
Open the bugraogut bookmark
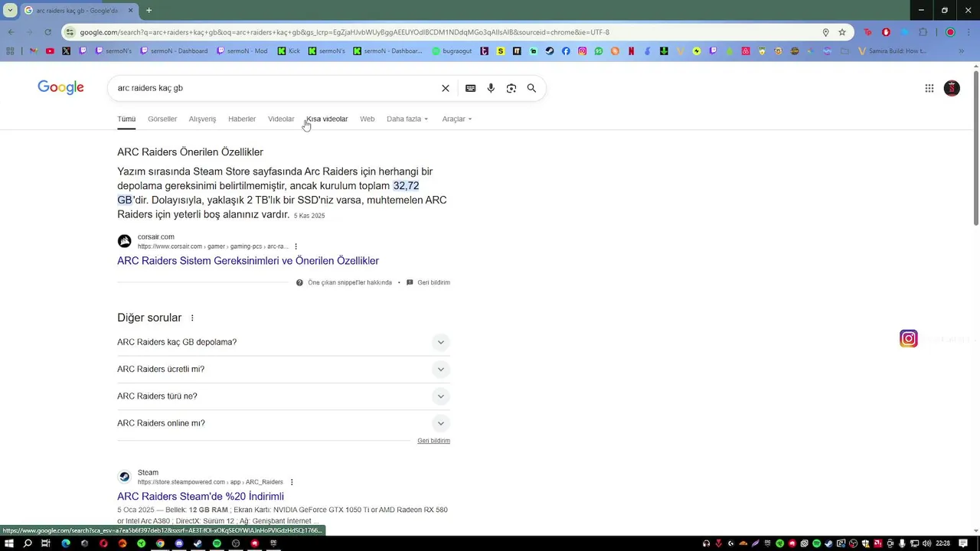(453, 51)
